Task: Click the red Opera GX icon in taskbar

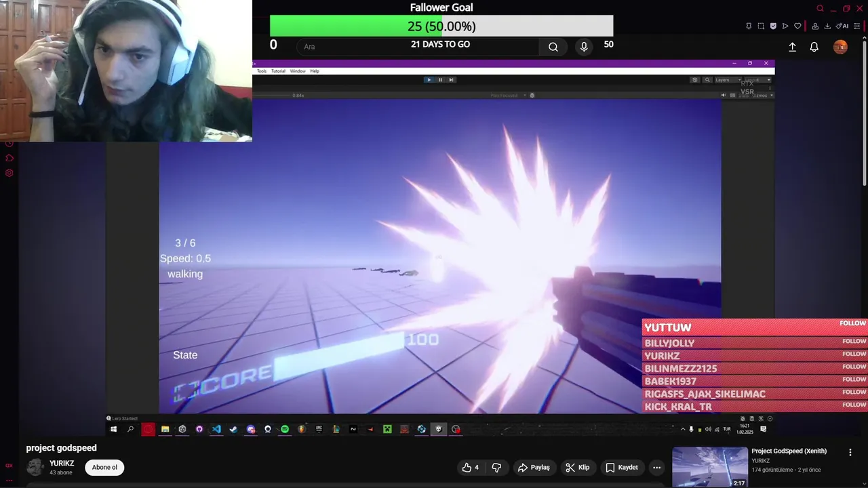Action: 148,429
